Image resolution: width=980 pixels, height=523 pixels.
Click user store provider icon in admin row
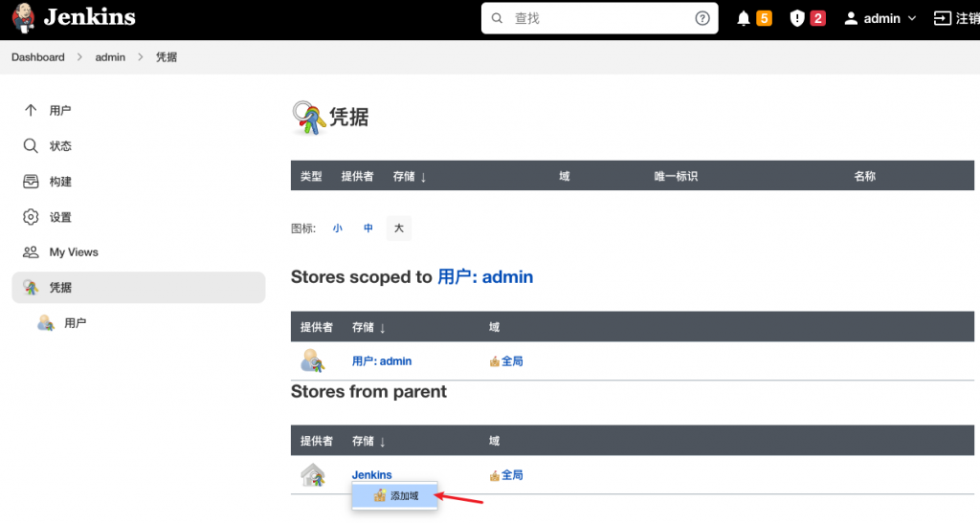312,360
